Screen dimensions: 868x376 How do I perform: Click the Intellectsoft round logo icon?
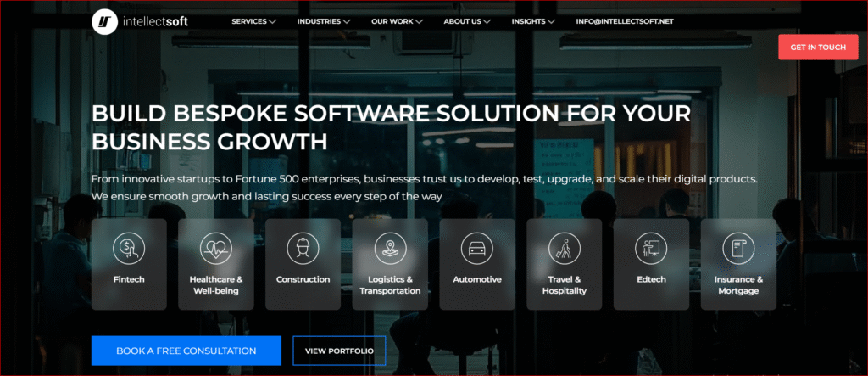[104, 21]
